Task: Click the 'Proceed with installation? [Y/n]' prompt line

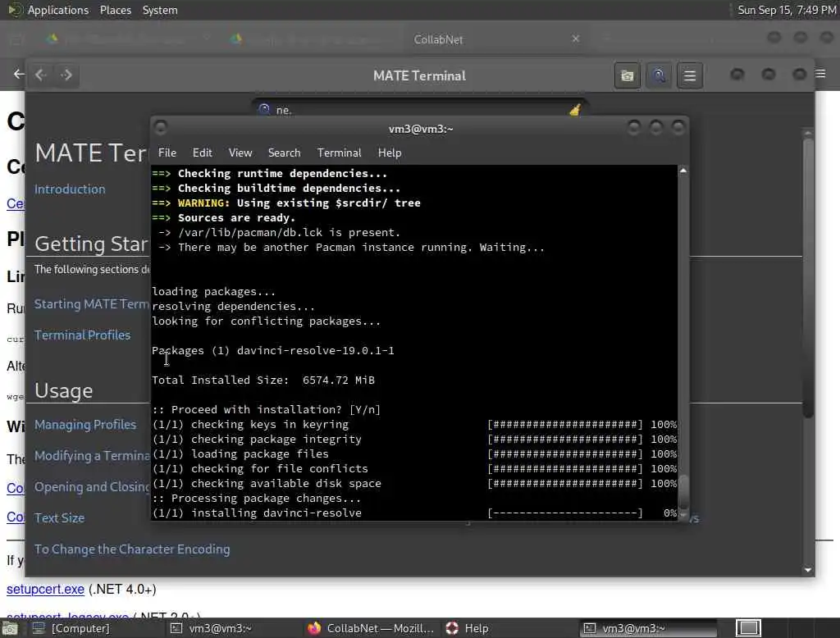Action: tap(266, 409)
